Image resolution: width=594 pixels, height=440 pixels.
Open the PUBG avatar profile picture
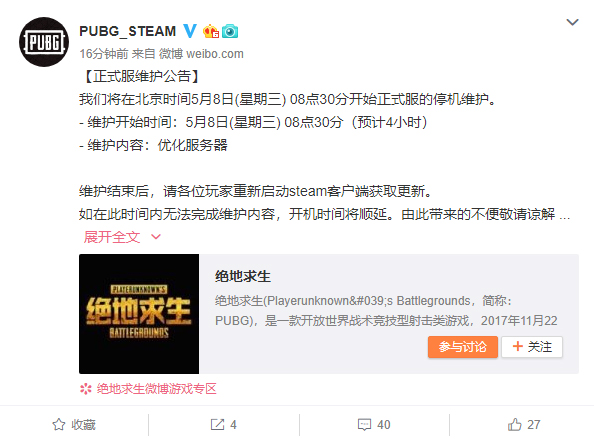pyautogui.click(x=44, y=42)
